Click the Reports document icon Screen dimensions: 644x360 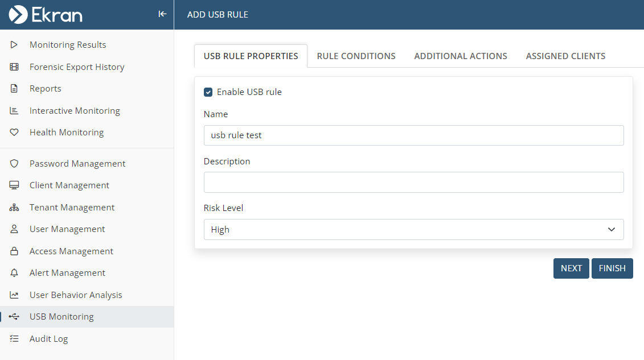point(14,89)
